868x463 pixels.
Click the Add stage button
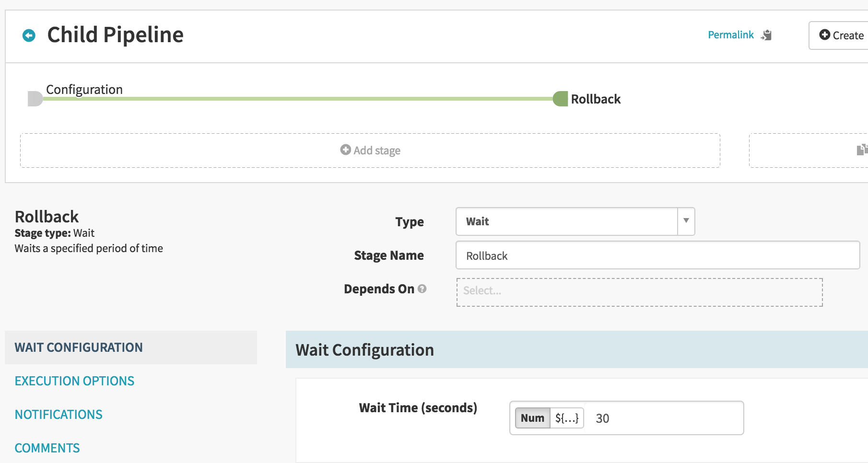click(370, 150)
